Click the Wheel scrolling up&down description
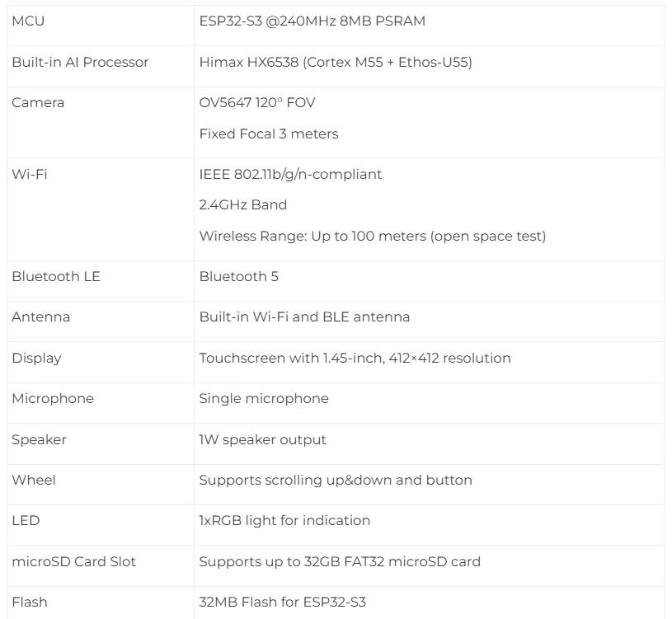 pos(336,481)
